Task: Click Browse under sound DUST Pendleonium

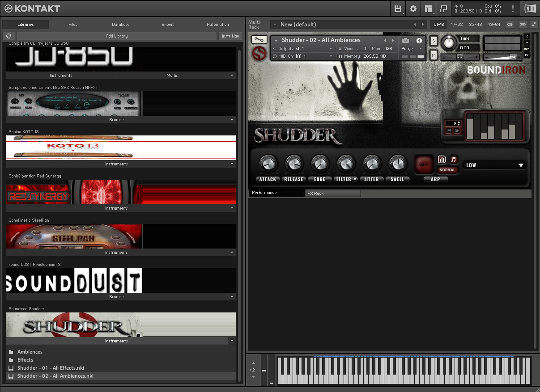Action: (x=117, y=297)
